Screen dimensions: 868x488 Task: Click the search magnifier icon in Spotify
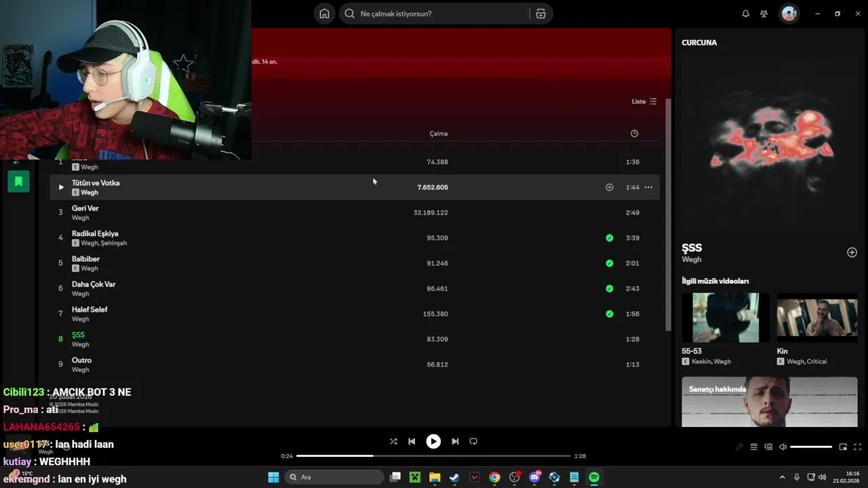coord(349,14)
